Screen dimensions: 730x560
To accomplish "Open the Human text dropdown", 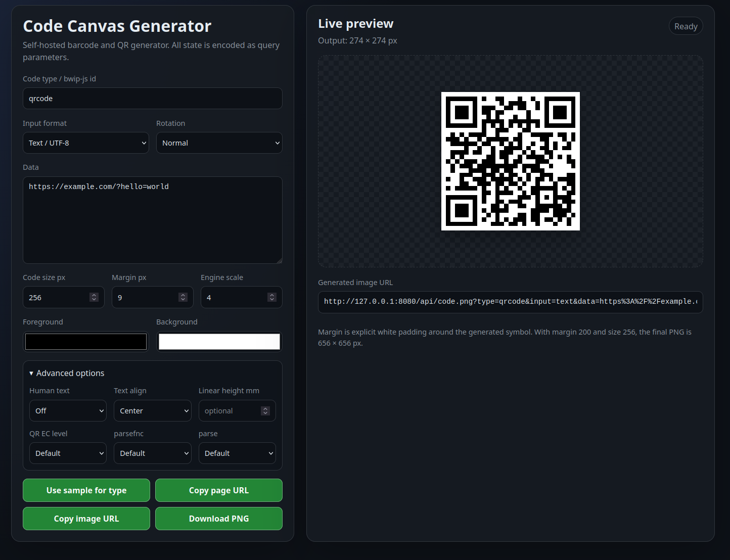I will coord(68,411).
